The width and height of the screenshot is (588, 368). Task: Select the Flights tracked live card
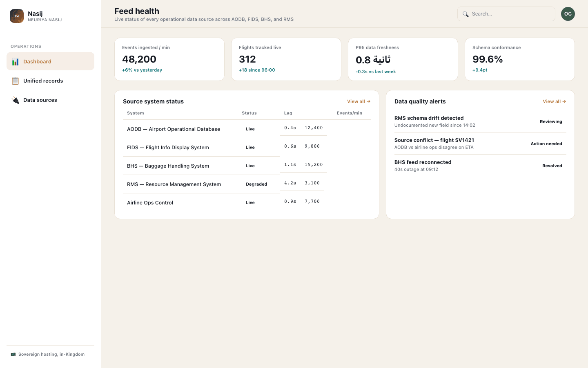286,59
